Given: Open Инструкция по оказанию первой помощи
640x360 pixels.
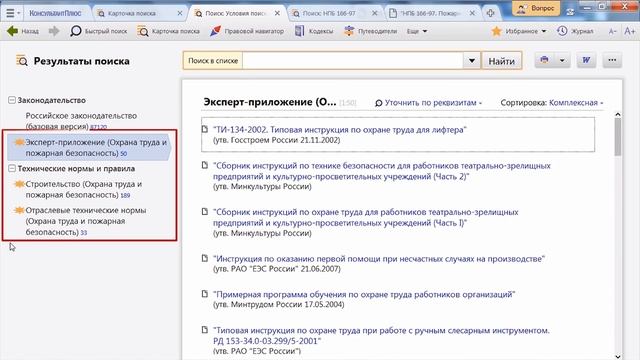Looking at the screenshot, I should (379, 259).
